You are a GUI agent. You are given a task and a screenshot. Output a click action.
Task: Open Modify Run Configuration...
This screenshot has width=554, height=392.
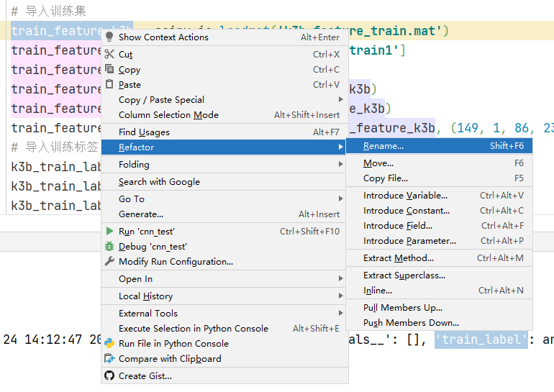pyautogui.click(x=224, y=262)
